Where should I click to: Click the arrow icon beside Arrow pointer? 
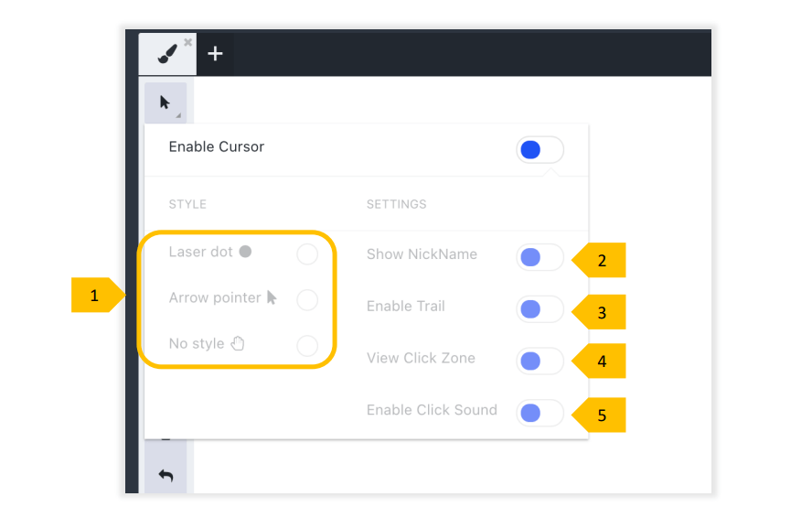coord(272,297)
